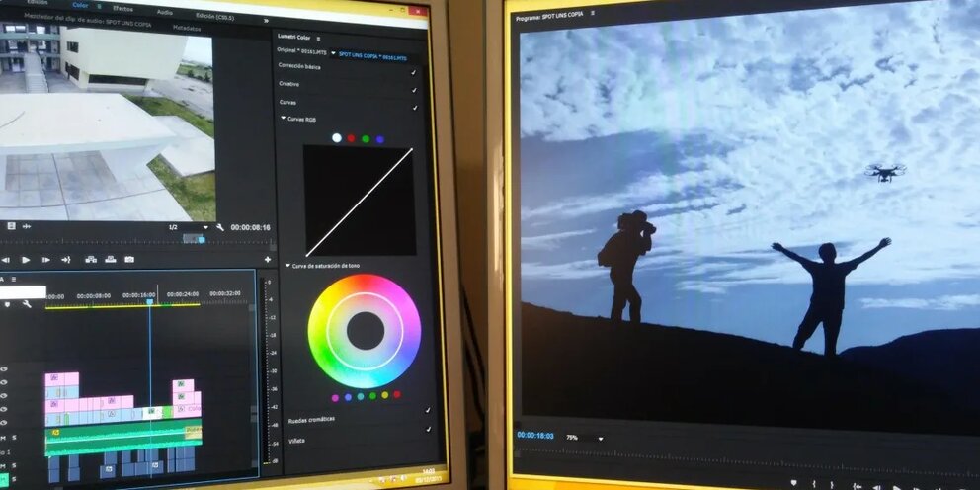Open the Program monitor panel menu icon
980x490 pixels.
point(593,13)
